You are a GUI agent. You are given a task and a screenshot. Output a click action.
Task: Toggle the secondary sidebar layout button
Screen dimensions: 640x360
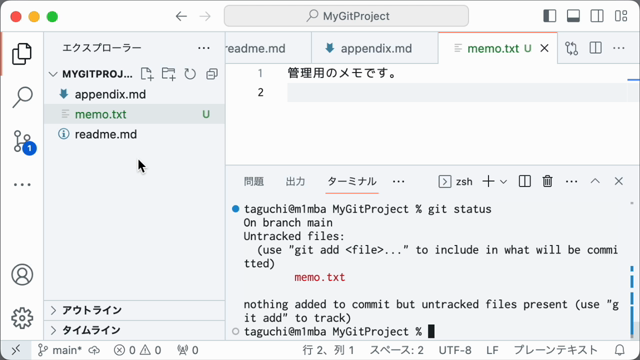click(x=597, y=16)
